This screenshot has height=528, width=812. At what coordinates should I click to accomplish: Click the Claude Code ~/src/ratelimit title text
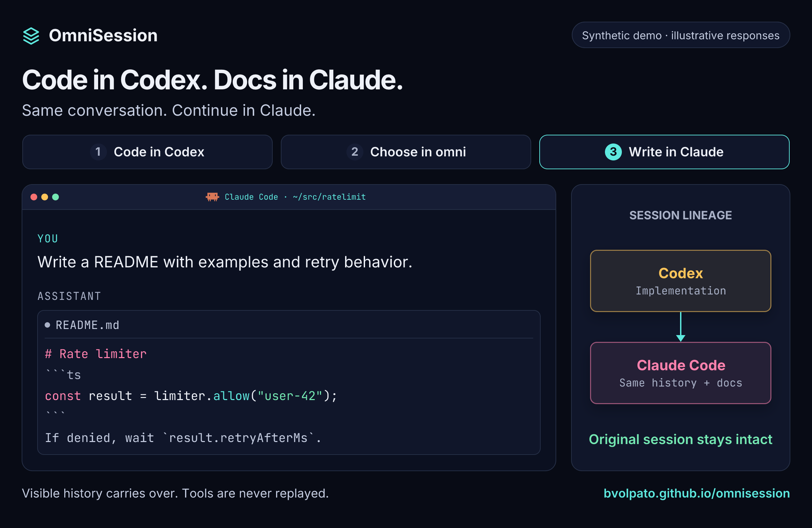[295, 197]
